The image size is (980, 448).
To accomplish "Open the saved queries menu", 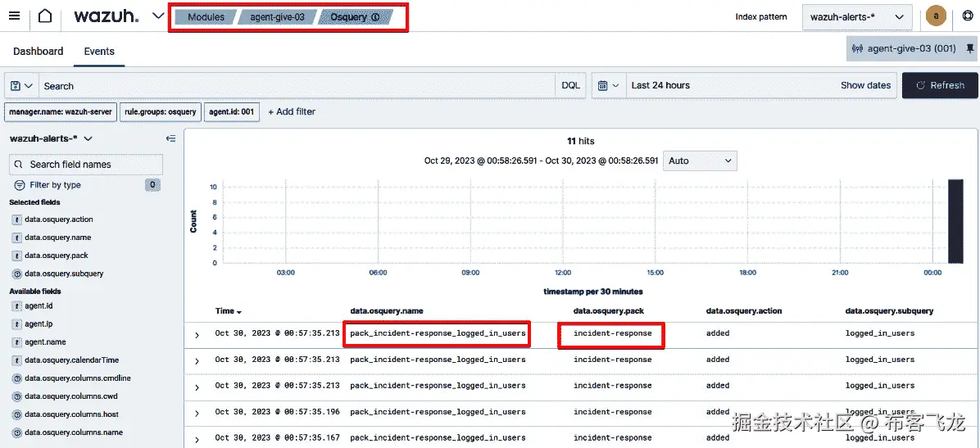I will tap(22, 86).
